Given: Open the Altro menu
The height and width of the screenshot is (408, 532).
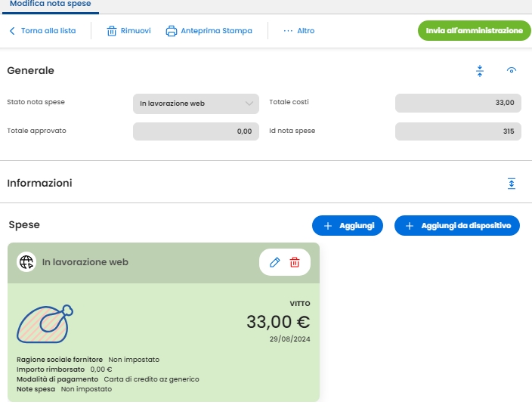Looking at the screenshot, I should 299,31.
